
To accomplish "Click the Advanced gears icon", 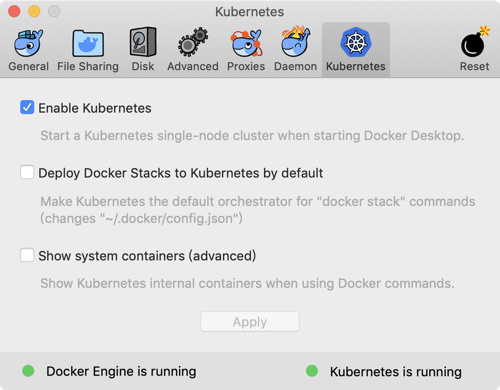I will (x=193, y=42).
